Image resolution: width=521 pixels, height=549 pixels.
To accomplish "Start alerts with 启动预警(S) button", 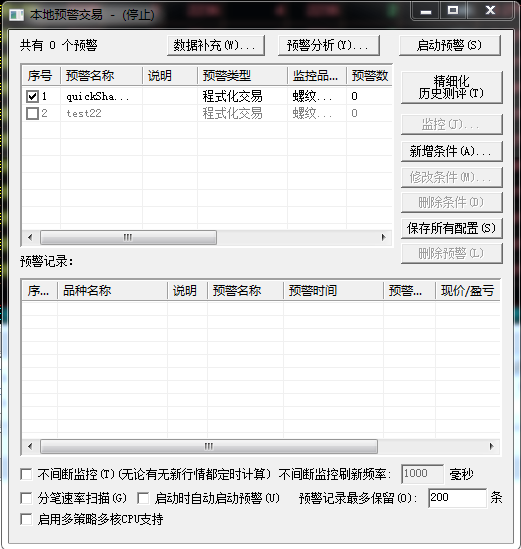I will pyautogui.click(x=450, y=45).
